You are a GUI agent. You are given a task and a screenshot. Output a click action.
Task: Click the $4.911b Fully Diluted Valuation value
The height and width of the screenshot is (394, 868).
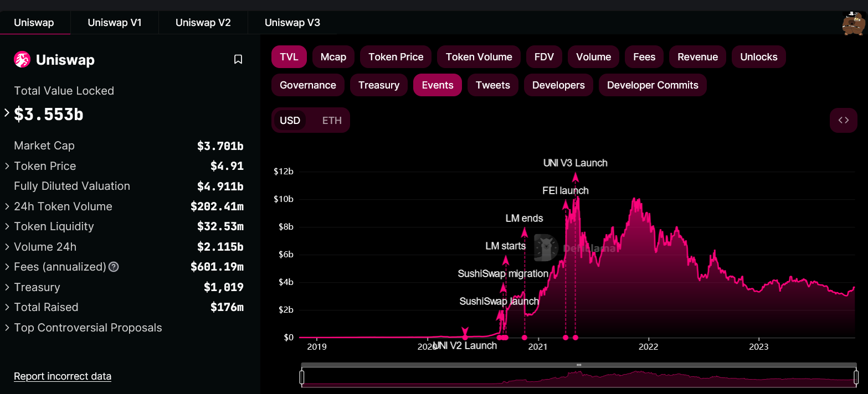[220, 186]
